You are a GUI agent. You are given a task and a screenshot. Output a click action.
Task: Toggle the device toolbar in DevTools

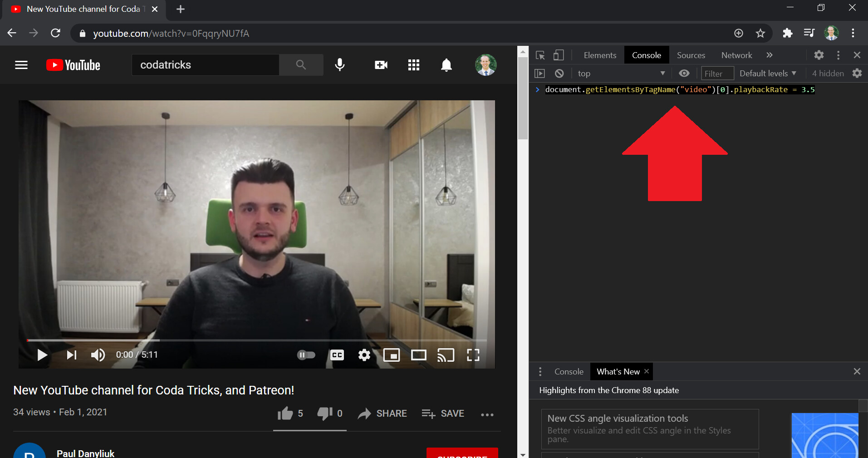pyautogui.click(x=559, y=55)
